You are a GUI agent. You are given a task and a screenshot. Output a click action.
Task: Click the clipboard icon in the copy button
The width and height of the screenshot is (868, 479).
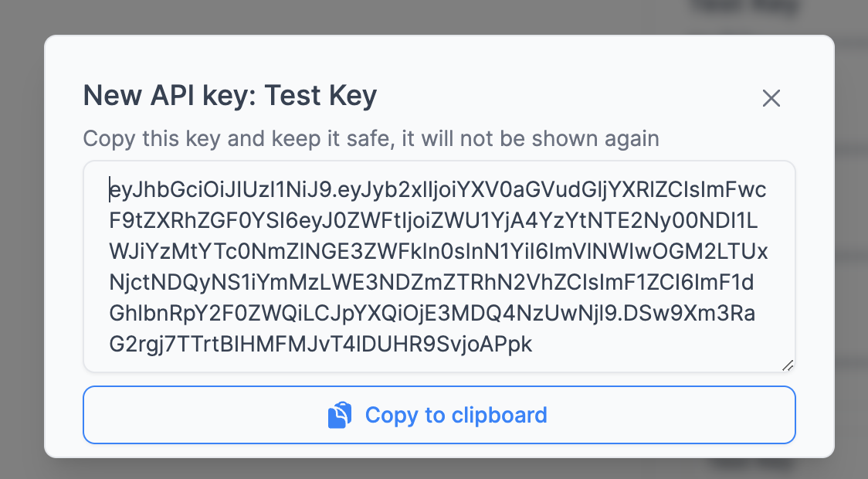click(340, 415)
